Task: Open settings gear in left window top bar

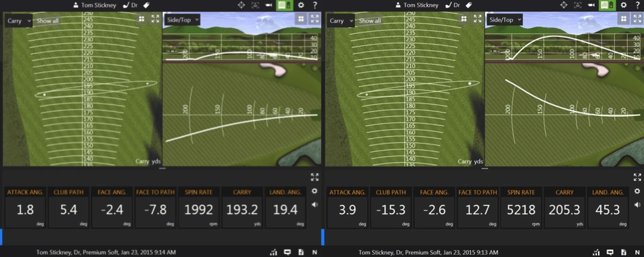Action: 301,5
